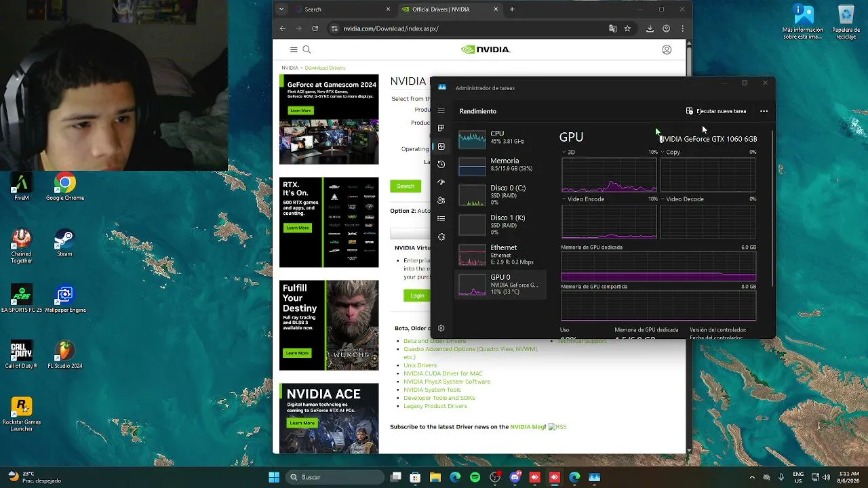Open Chrome profile menu

(x=667, y=28)
